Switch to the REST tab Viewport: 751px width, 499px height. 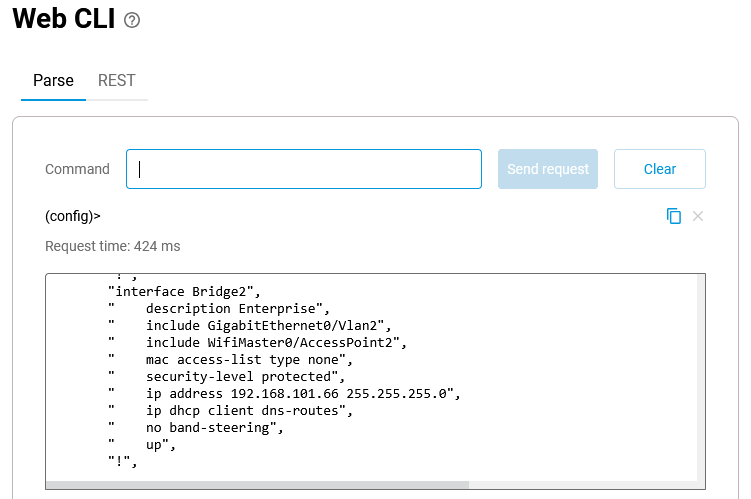pyautogui.click(x=116, y=81)
